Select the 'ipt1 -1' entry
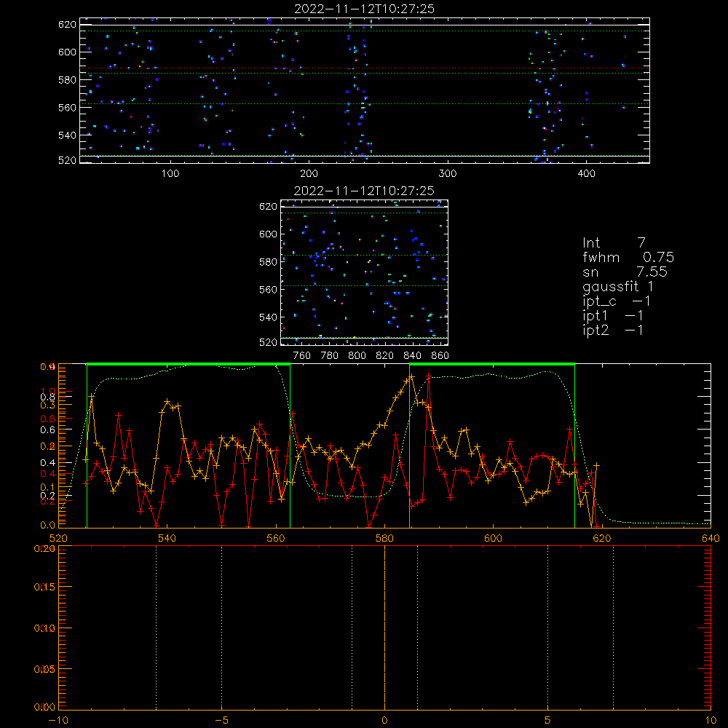728x728 pixels. (x=613, y=316)
